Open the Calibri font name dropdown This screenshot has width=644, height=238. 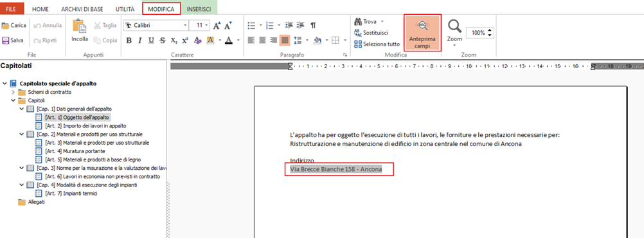click(x=185, y=26)
